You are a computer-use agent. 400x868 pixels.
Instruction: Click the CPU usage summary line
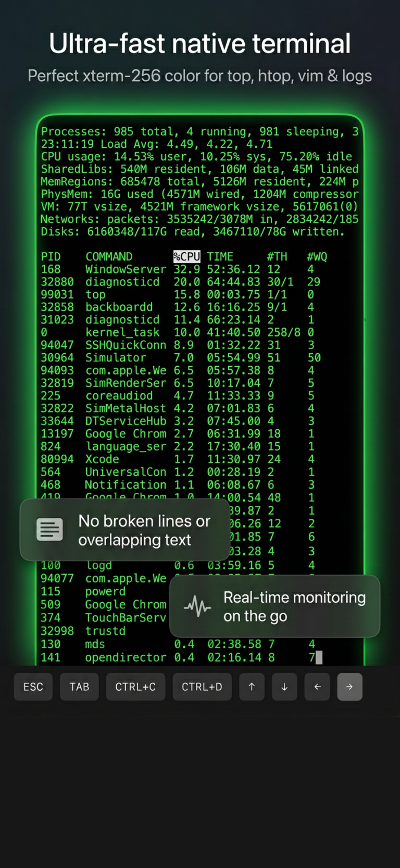[196, 157]
